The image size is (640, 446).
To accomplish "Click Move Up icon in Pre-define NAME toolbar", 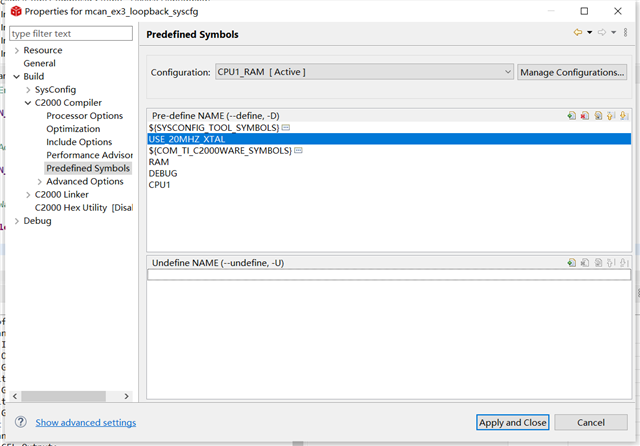I will pos(610,116).
